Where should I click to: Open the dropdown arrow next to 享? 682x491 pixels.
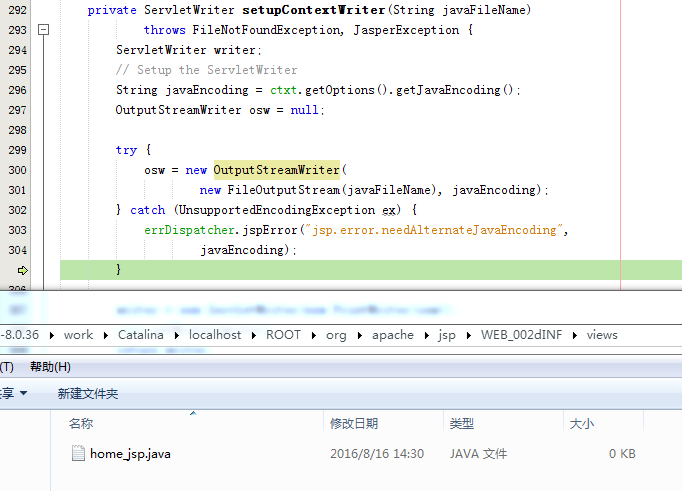[23, 393]
